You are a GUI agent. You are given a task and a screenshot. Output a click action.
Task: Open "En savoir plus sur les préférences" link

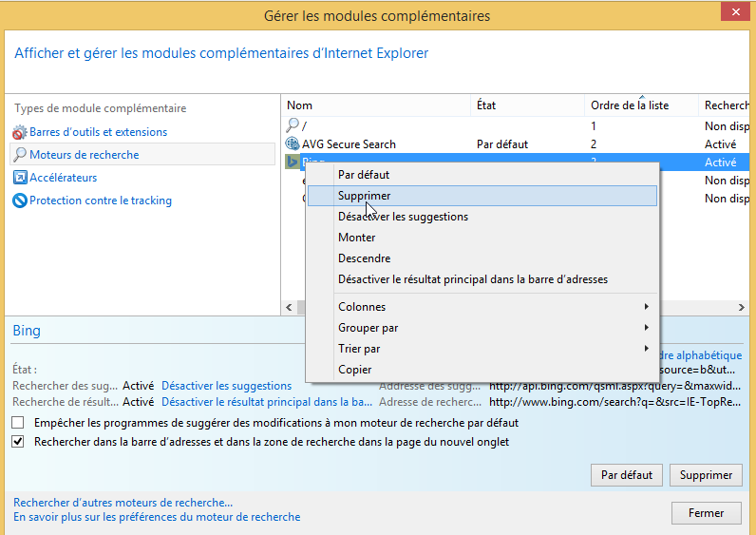pos(157,517)
